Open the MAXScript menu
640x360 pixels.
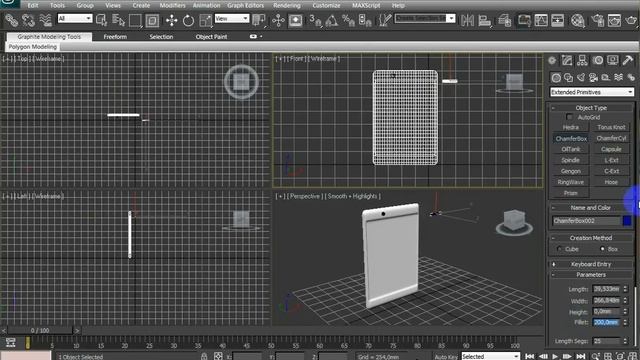point(366,5)
